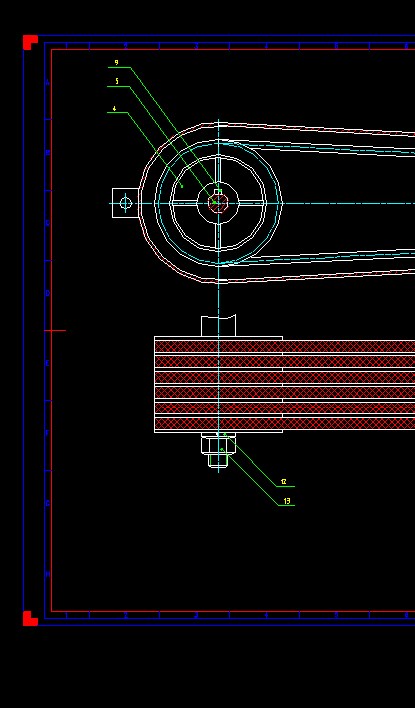Select part callout number 12
Viewport: 415px width, 708px height.
pyautogui.click(x=284, y=482)
